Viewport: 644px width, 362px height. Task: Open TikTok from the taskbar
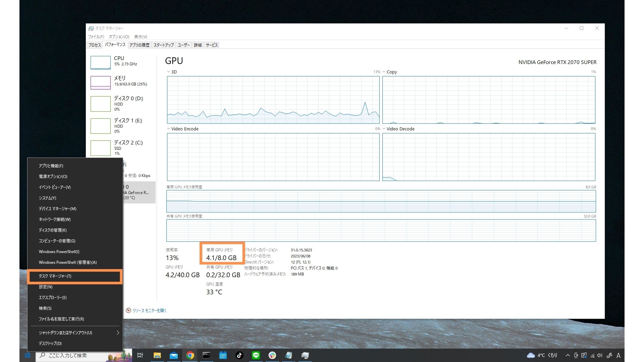239,355
